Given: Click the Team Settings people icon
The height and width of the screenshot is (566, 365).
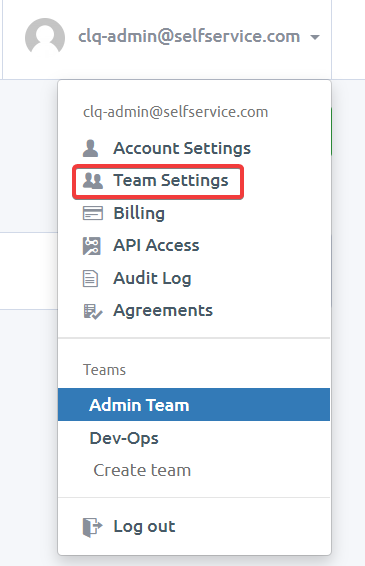Looking at the screenshot, I should 93,180.
